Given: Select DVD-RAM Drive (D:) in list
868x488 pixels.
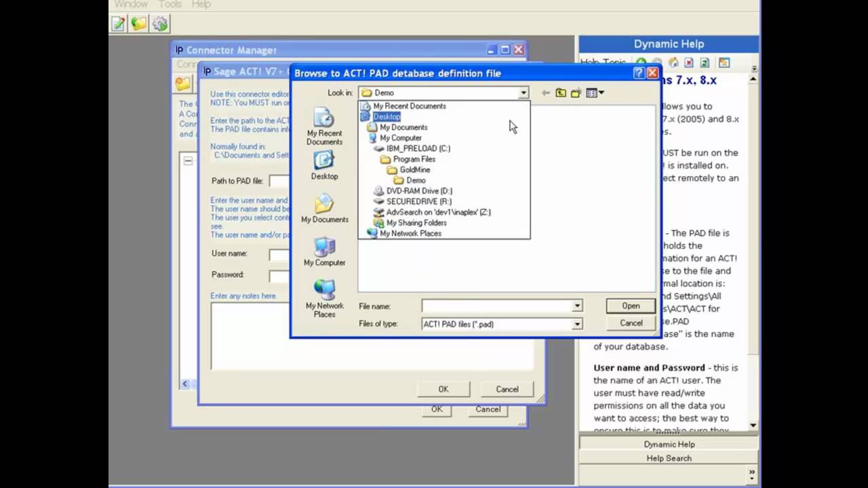Looking at the screenshot, I should (x=419, y=191).
